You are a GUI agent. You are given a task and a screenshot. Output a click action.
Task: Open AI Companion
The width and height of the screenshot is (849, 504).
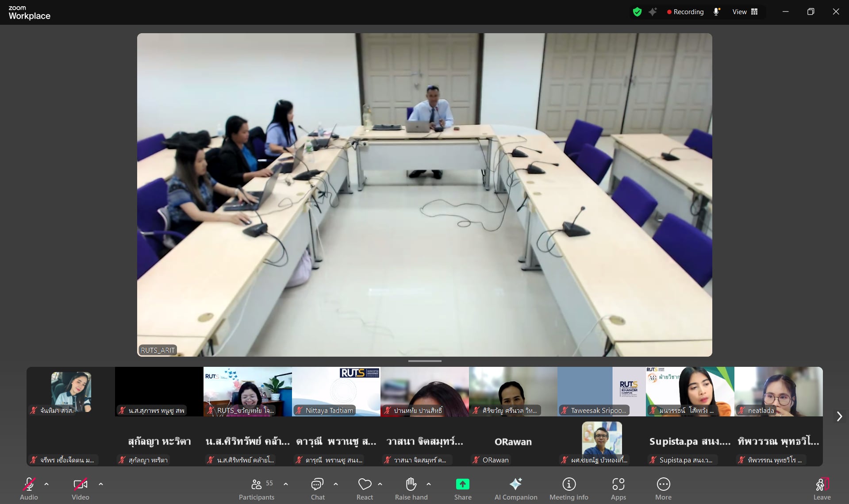pyautogui.click(x=515, y=489)
